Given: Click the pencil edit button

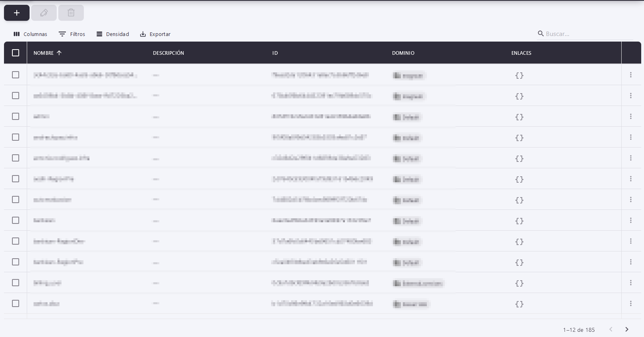Looking at the screenshot, I should [x=44, y=13].
